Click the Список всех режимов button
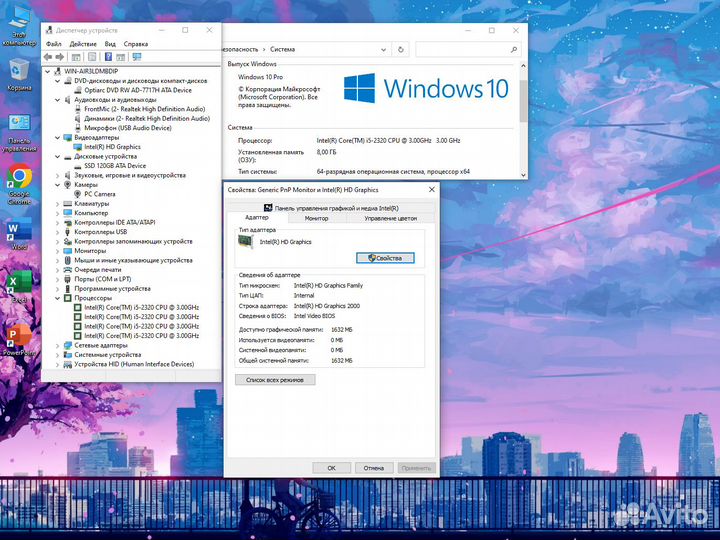Screen dimensions: 720x540 point(275,380)
